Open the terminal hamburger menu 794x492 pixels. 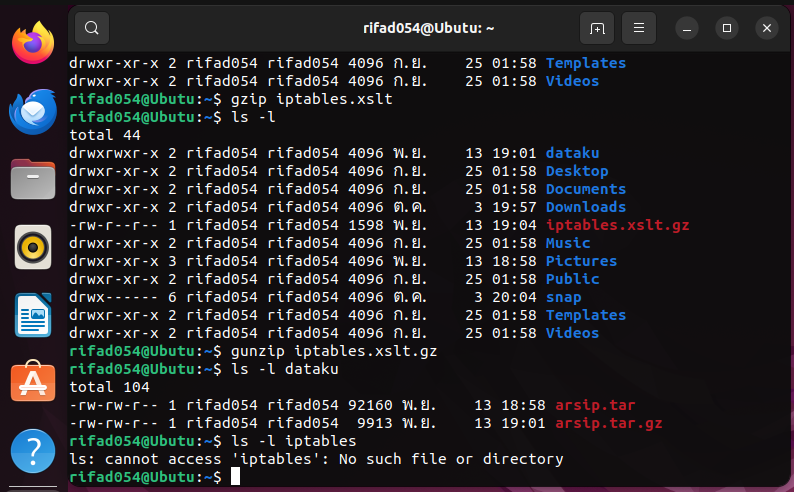640,28
